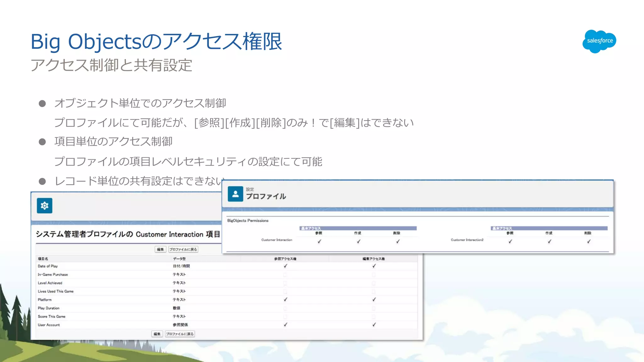
Task: Click the 項目名 column header
Action: [x=43, y=259]
